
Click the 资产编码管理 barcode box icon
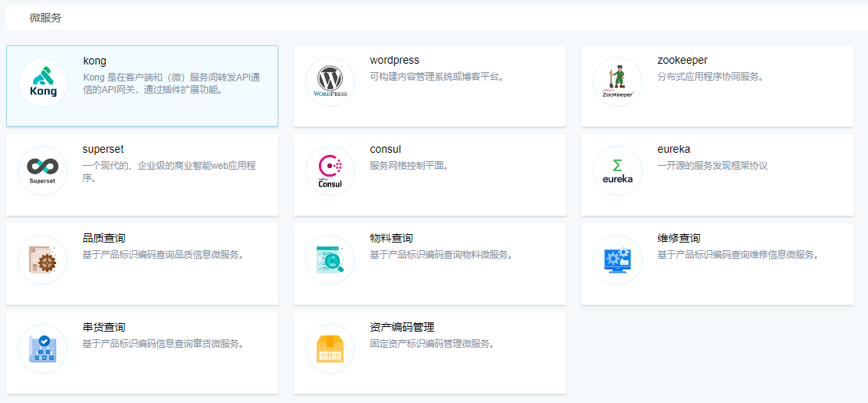(x=330, y=348)
